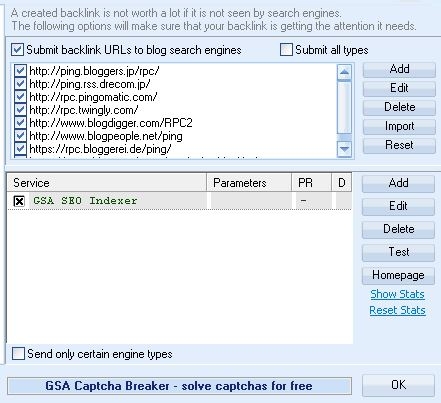Click scroll up arrow of ping URL list
441x403 pixels.
tap(344, 72)
